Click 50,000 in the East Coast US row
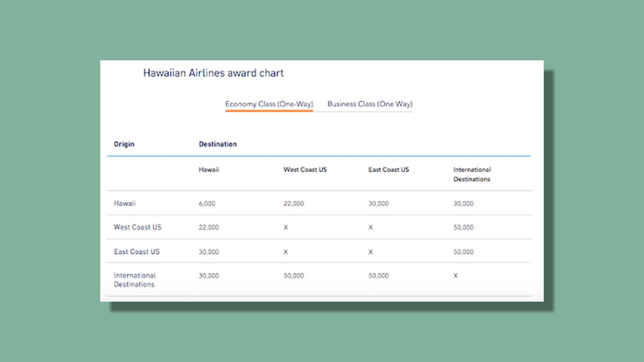 464,252
